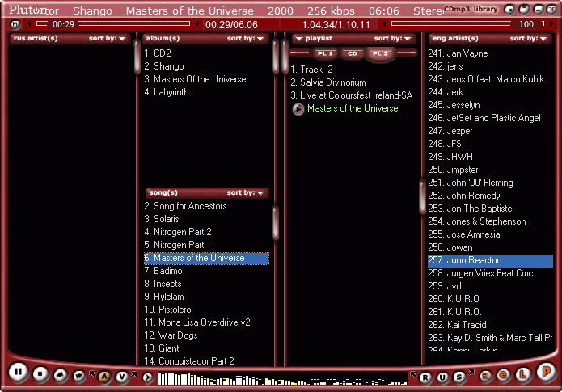Select artist Juno Reactor
562x392 pixels.
[490, 260]
